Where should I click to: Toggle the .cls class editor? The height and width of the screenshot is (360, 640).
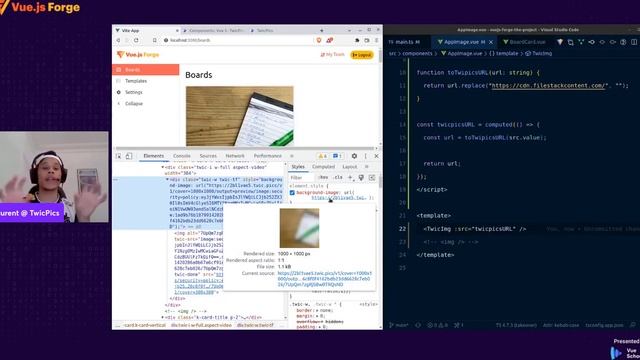click(338, 178)
